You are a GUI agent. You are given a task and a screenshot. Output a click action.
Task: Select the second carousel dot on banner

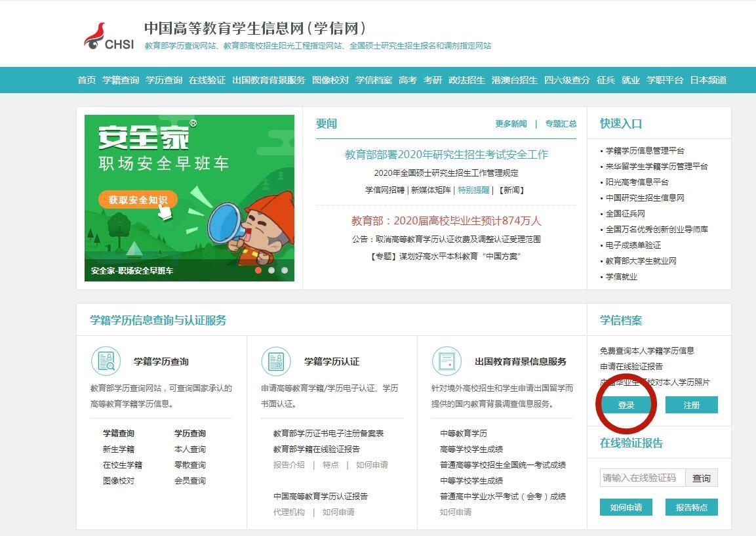pyautogui.click(x=271, y=270)
